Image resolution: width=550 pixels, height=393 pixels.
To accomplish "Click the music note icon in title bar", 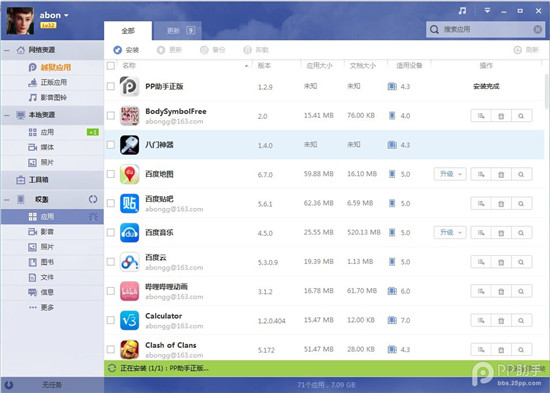I will click(x=462, y=11).
